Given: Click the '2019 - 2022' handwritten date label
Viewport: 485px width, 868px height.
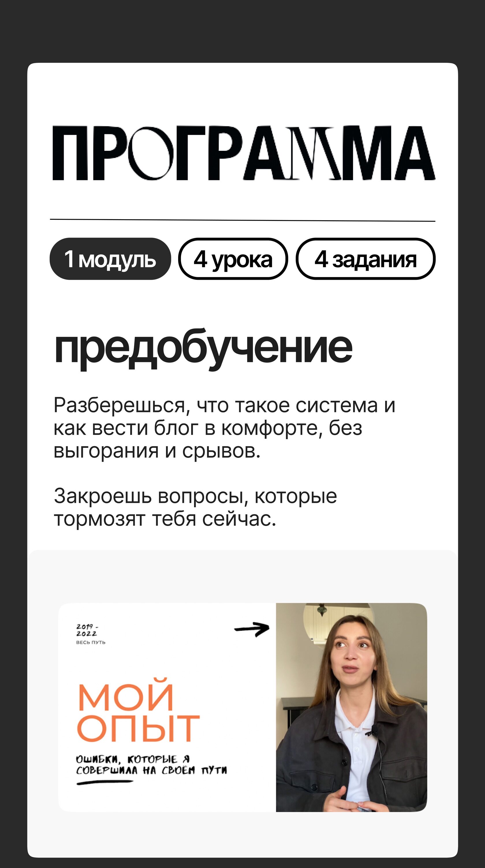Looking at the screenshot, I should click(x=87, y=630).
